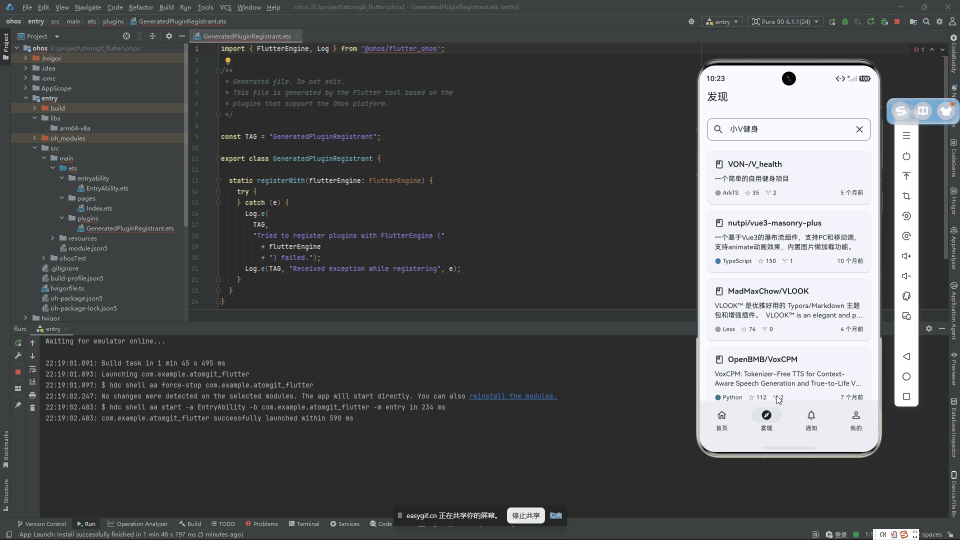The height and width of the screenshot is (540, 960).
Task: Switch to Terminal tool window tab
Action: pyautogui.click(x=304, y=524)
